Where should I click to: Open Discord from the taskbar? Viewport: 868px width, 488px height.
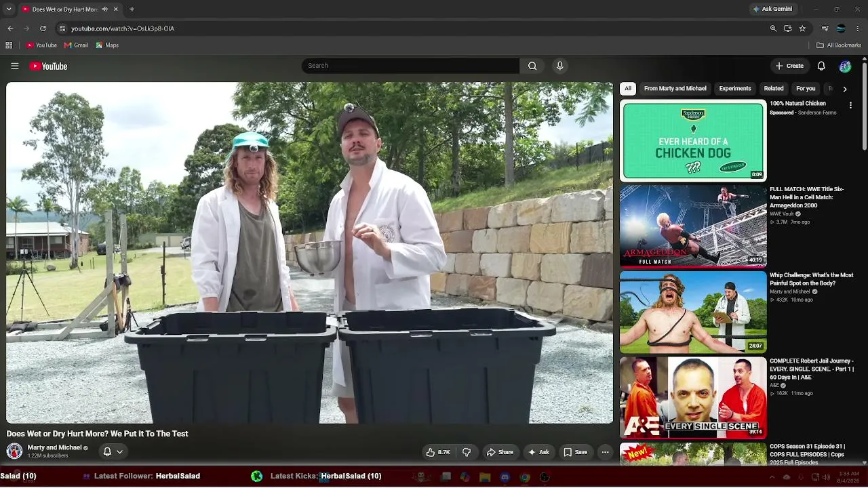[505, 477]
